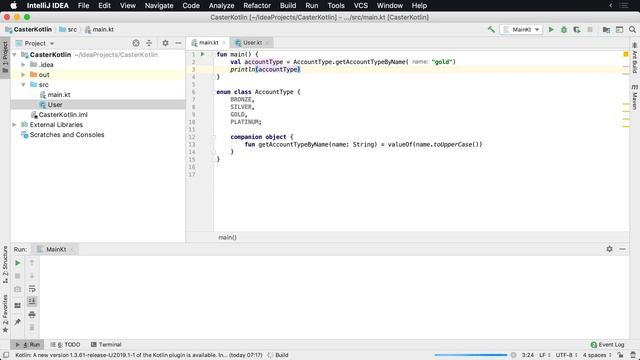Image resolution: width=640 pixels, height=360 pixels.
Task: Open Run panel settings gear
Action: pos(609,249)
